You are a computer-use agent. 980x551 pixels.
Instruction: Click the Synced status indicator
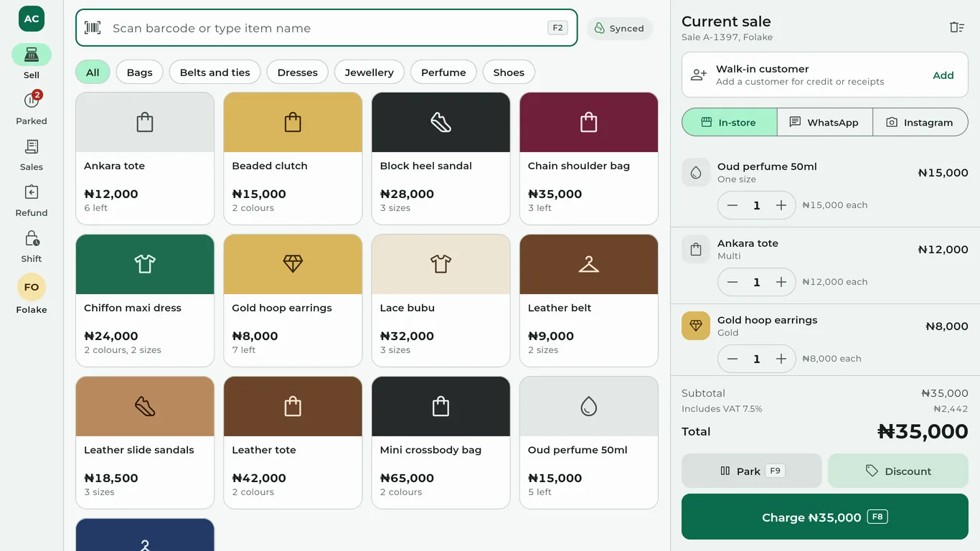tap(619, 29)
